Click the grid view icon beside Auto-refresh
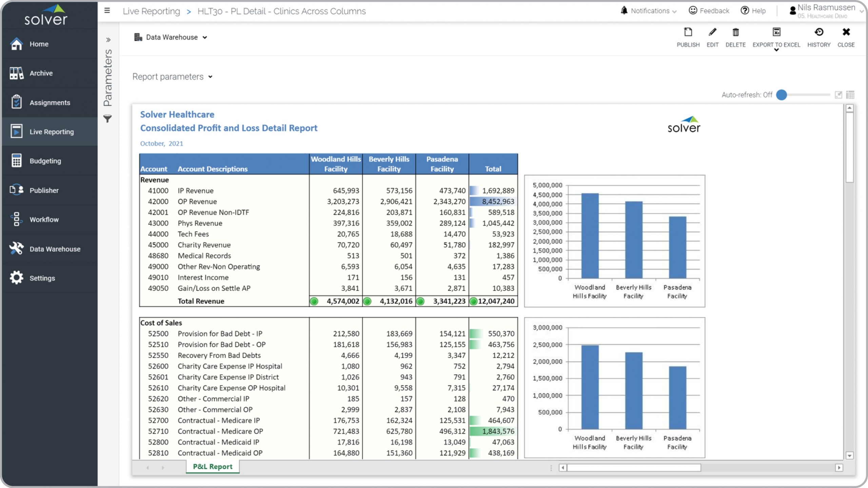Viewport: 868px width, 488px height. 850,95
